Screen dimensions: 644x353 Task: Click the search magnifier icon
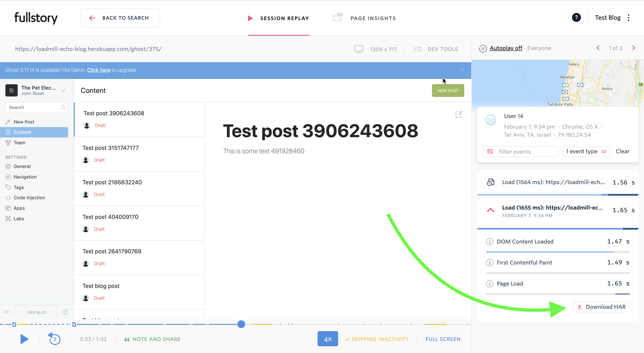click(x=63, y=107)
